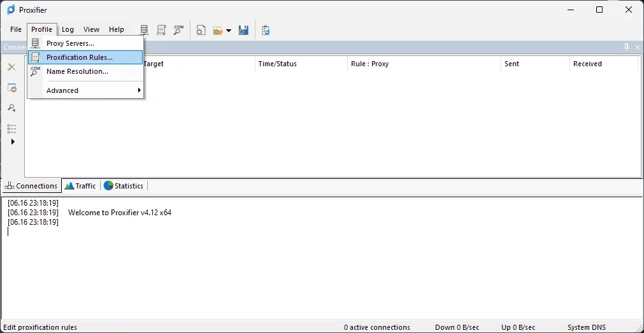Switch to the Statistics tab
Viewport: 644px width, 333px height.
click(124, 186)
